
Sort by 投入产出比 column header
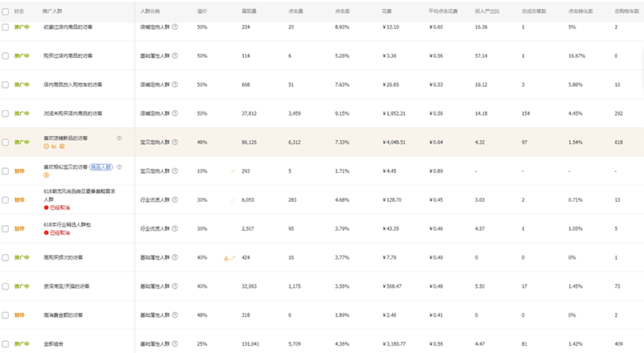[x=486, y=12]
